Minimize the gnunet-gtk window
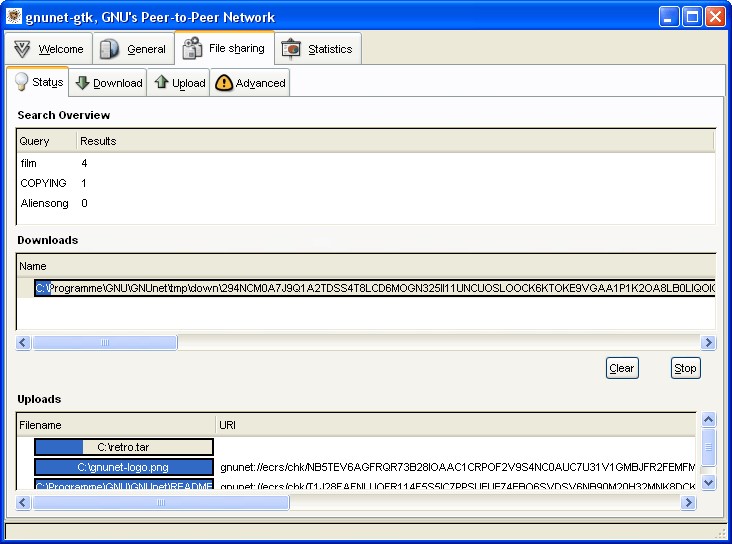The image size is (732, 544). click(669, 17)
